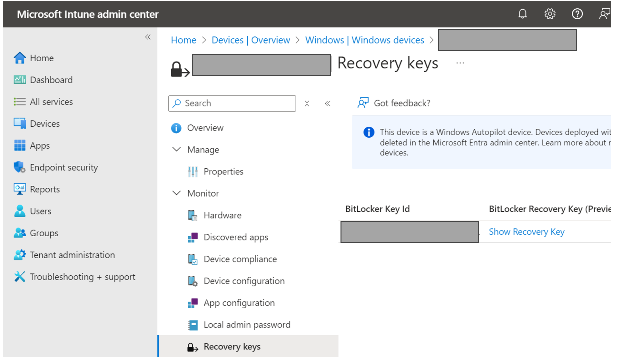Click the feedback person icon in header

604,14
